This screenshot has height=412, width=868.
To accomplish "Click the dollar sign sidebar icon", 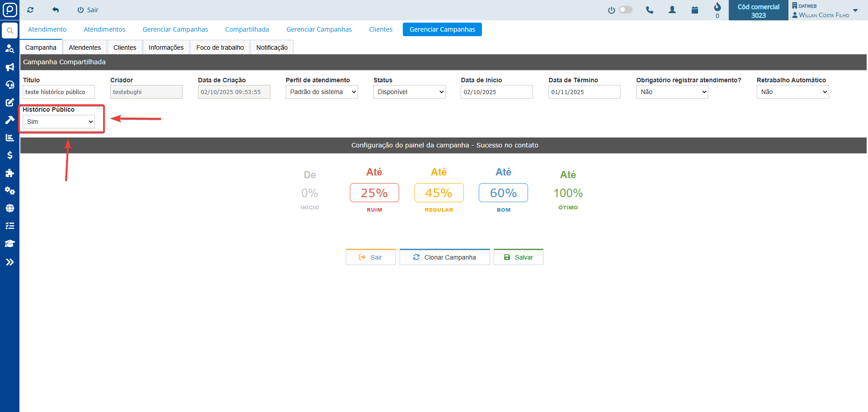I will click(9, 155).
